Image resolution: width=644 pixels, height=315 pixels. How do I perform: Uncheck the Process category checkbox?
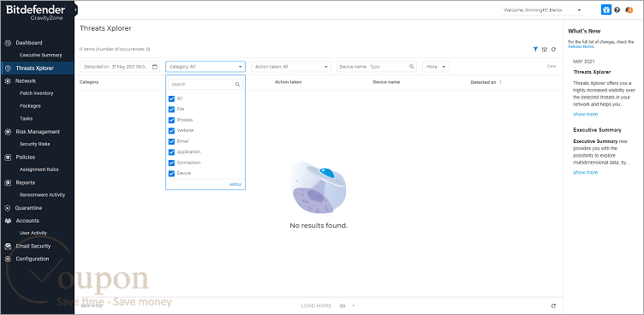coord(171,120)
